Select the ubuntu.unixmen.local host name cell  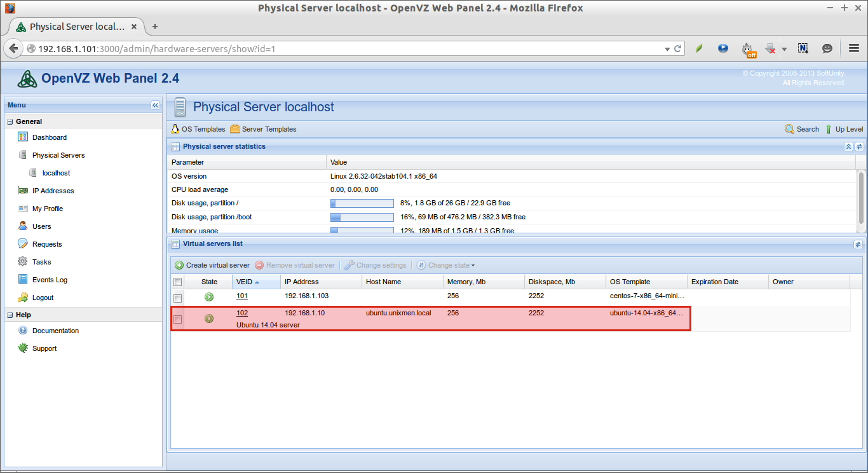click(x=398, y=313)
